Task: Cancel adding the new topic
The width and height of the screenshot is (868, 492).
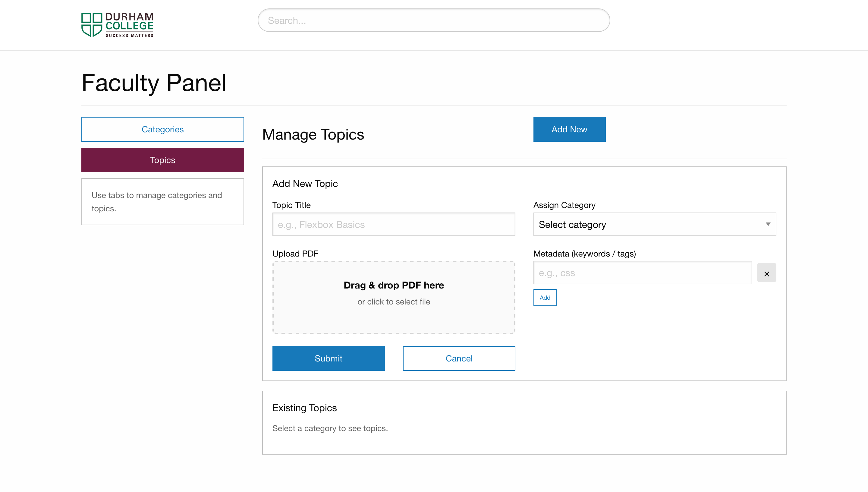Action: (x=459, y=358)
